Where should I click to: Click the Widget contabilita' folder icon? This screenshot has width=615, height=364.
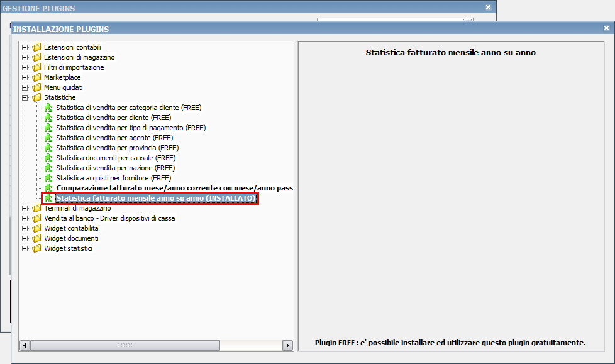(x=36, y=228)
